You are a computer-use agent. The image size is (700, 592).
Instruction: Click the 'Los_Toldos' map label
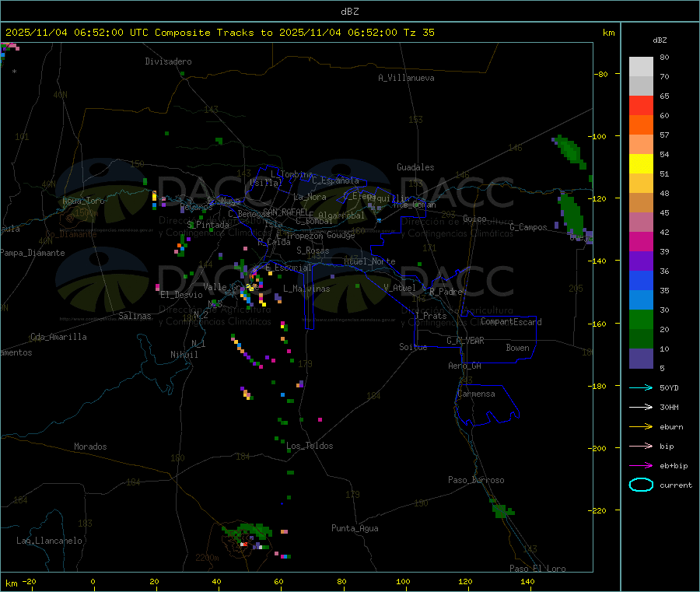click(x=310, y=446)
